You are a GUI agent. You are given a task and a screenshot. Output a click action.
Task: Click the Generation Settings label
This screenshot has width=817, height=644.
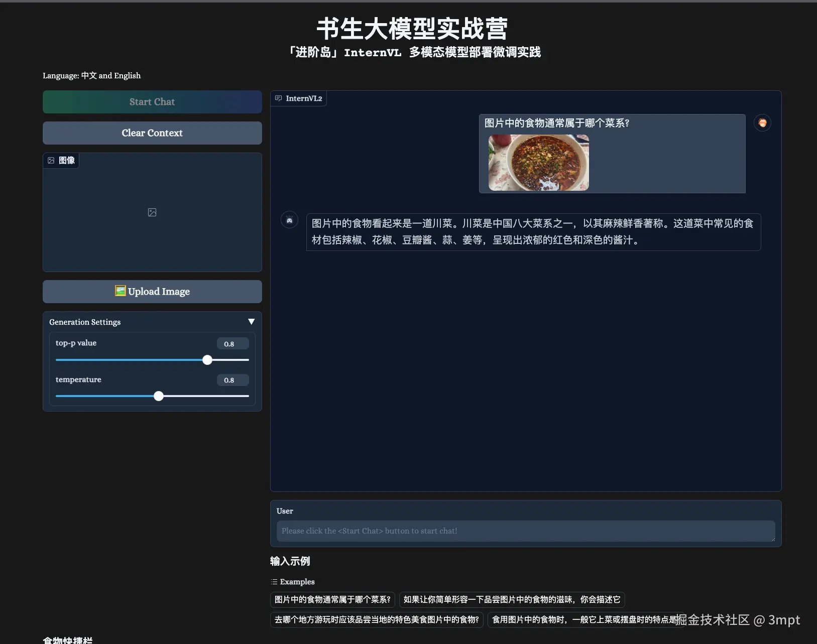coord(85,322)
